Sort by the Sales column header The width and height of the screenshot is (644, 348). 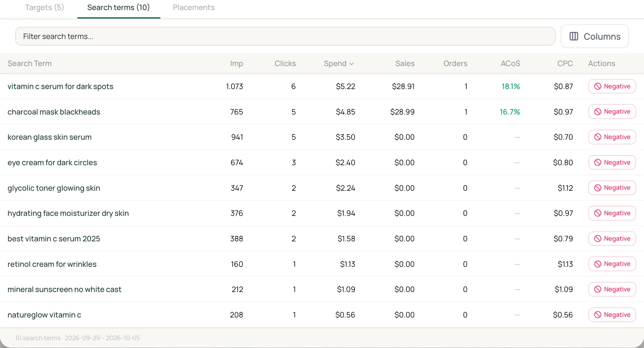[x=405, y=63]
